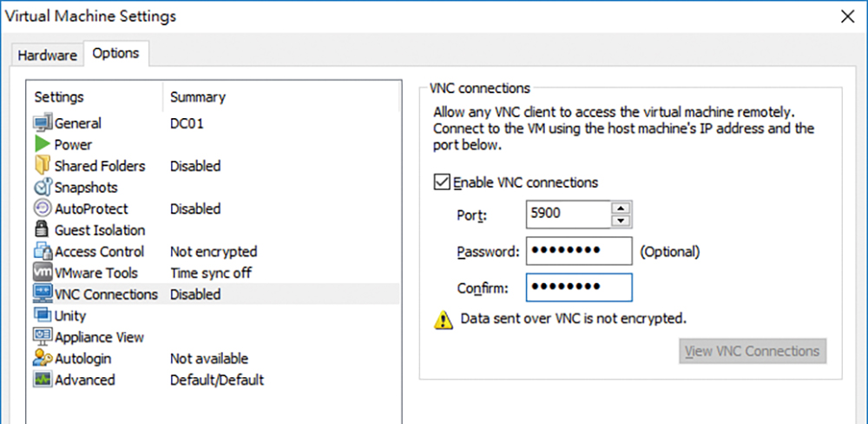Click the View VNC Connections button
The image size is (868, 424).
[753, 351]
